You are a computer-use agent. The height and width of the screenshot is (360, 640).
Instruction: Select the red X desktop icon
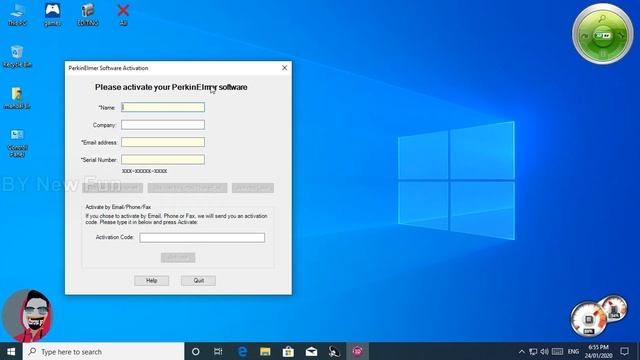tap(123, 14)
